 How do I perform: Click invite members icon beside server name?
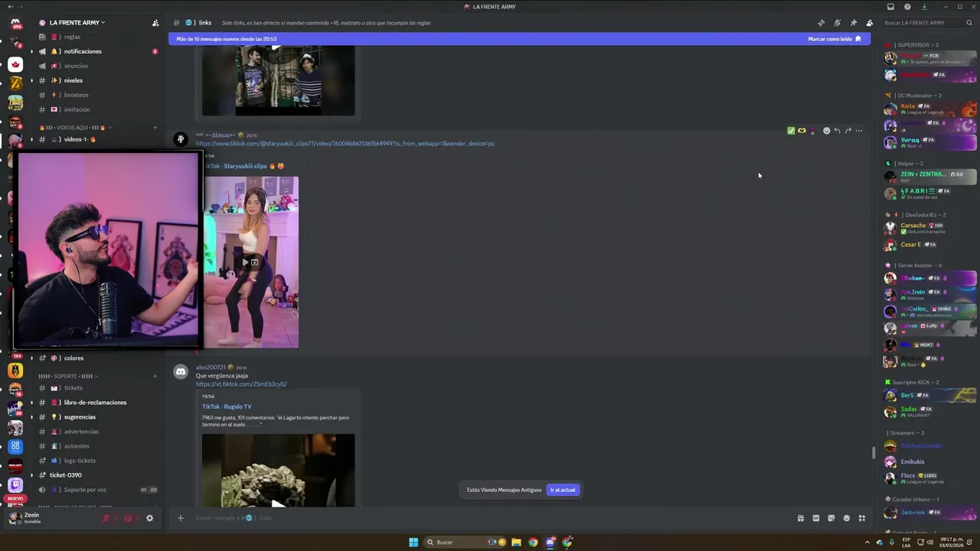click(155, 23)
